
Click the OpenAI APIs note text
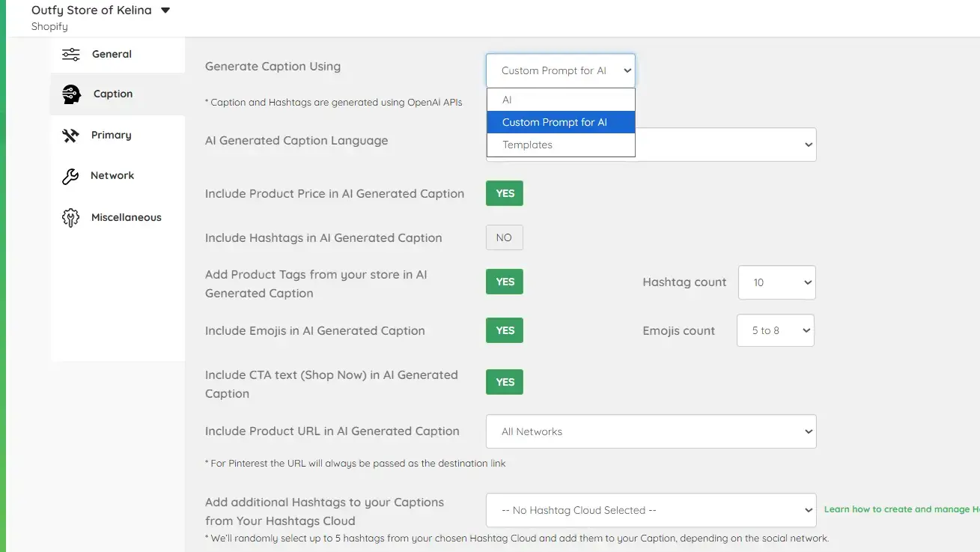[x=334, y=103]
